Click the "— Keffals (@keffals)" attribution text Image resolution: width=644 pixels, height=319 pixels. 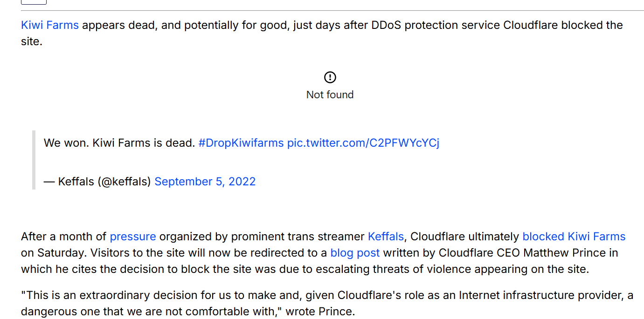tap(97, 181)
